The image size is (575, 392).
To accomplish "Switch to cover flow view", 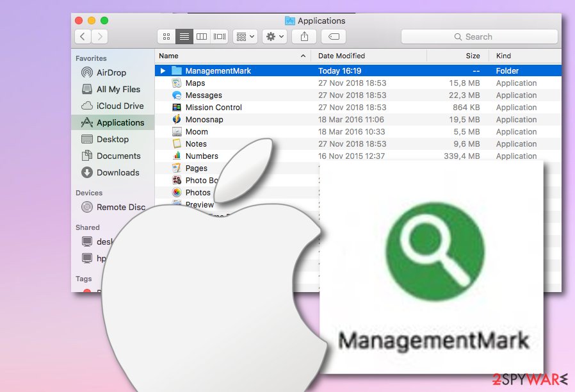I will tap(220, 37).
